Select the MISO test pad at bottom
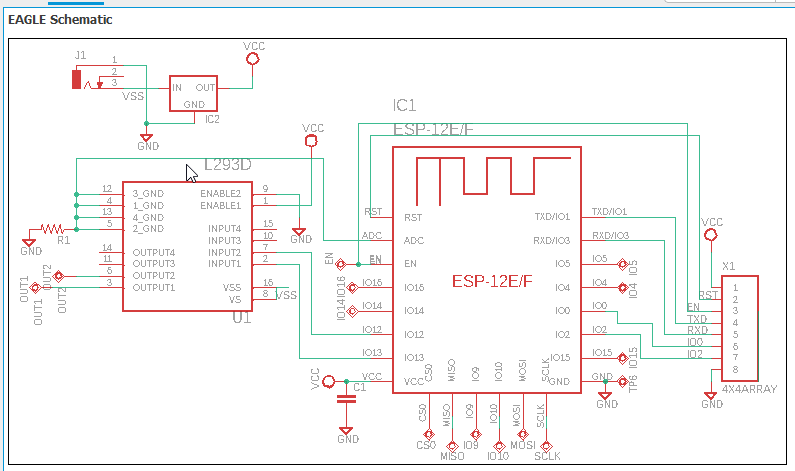This screenshot has width=795, height=471. (x=452, y=446)
